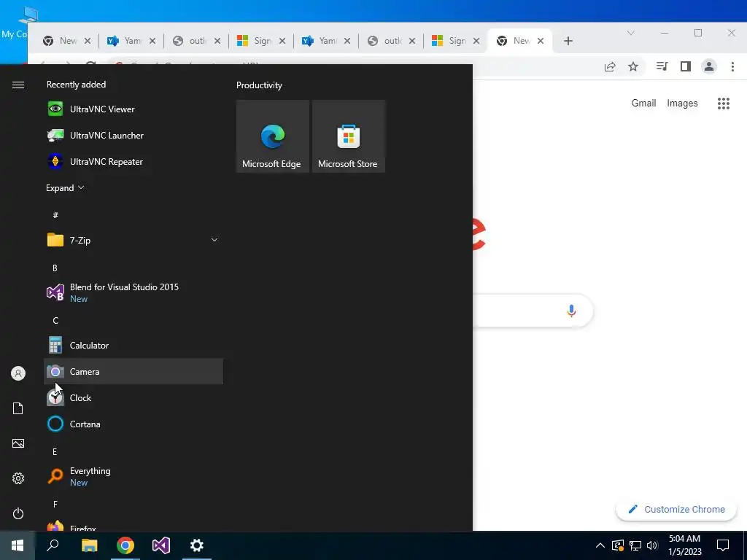Open Chrome three-dot menu
This screenshot has height=560, width=747.
tap(732, 66)
